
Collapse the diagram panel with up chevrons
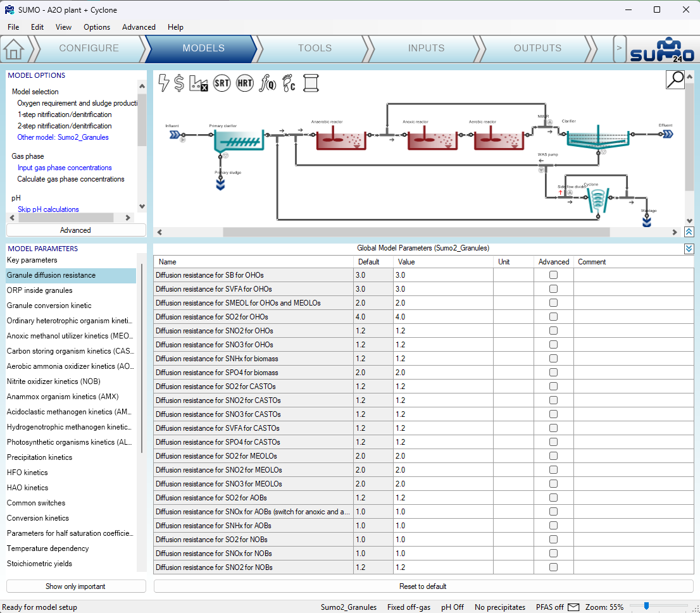689,232
